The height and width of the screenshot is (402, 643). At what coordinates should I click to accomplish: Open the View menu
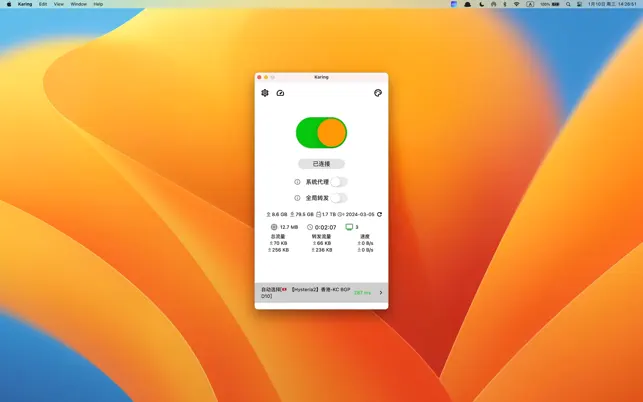click(x=59, y=4)
